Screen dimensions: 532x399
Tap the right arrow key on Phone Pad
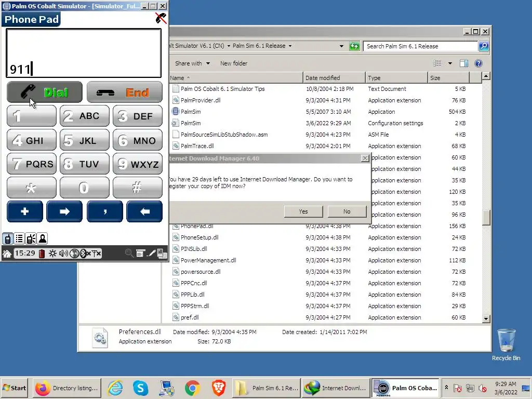[64, 211]
